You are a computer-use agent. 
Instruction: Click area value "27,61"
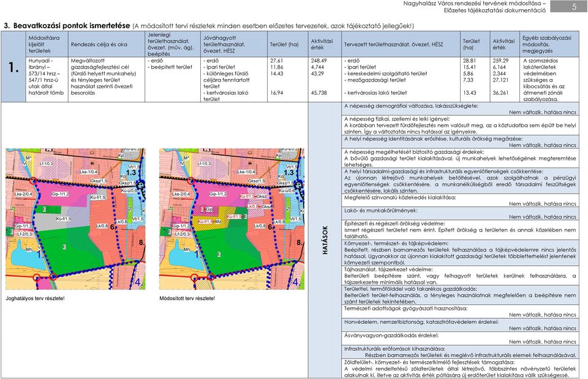coord(276,61)
